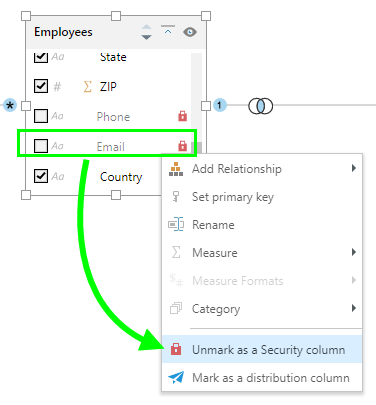Click the join type overlapping circles icon
The image size is (376, 405).
[x=261, y=106]
